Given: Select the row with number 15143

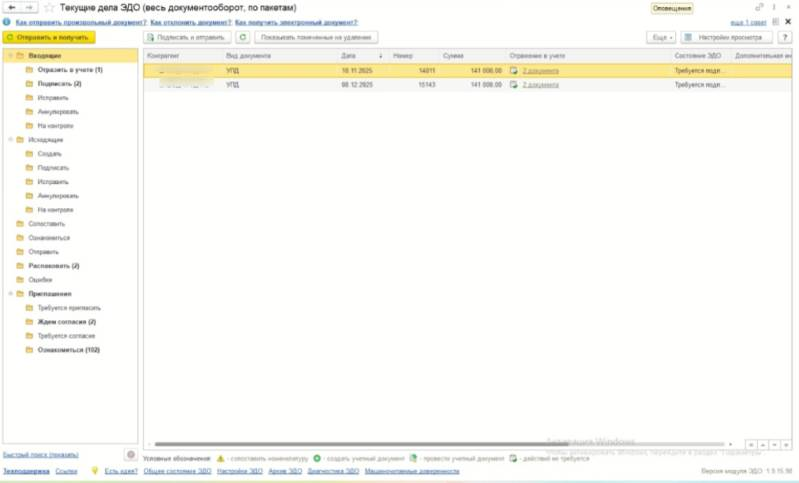Looking at the screenshot, I should click(467, 85).
